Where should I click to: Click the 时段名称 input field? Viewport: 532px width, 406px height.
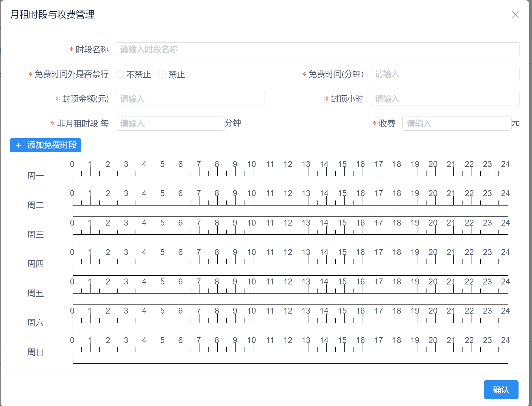(318, 49)
